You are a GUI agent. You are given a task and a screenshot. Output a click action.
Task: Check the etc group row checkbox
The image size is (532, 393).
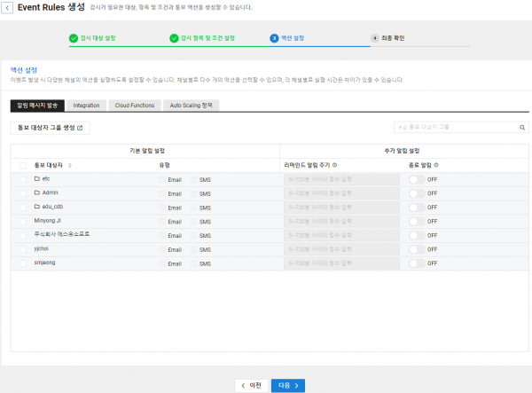pyautogui.click(x=23, y=179)
